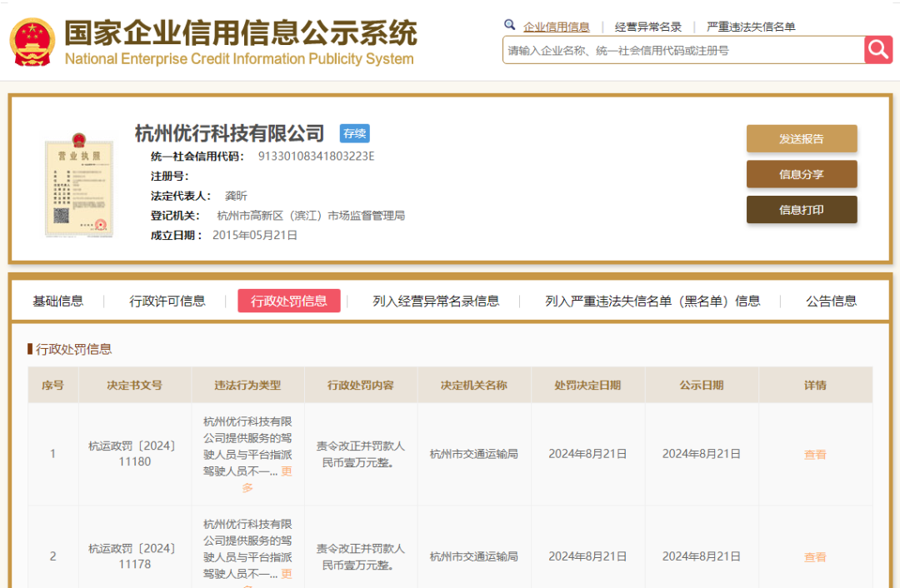Select 严重违法失信名单 search category
The image size is (900, 588).
point(750,27)
